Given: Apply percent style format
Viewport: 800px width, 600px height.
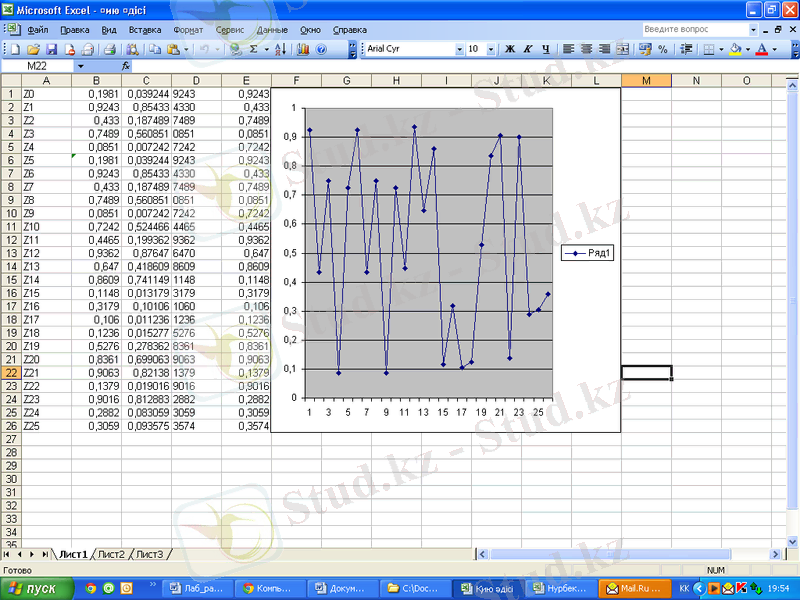Looking at the screenshot, I should point(663,48).
